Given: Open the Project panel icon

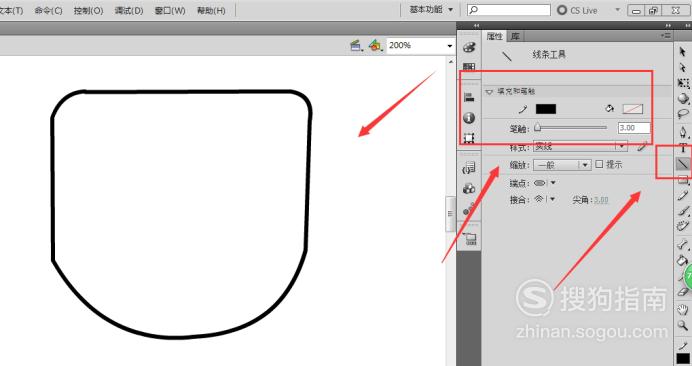Looking at the screenshot, I should (470, 239).
